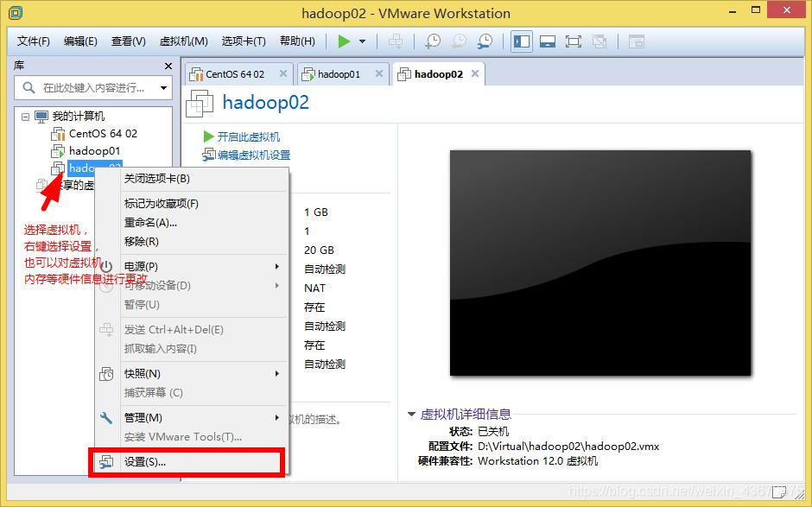
Task: Click the hadoop02 VM icon in library tree
Action: coord(58,168)
